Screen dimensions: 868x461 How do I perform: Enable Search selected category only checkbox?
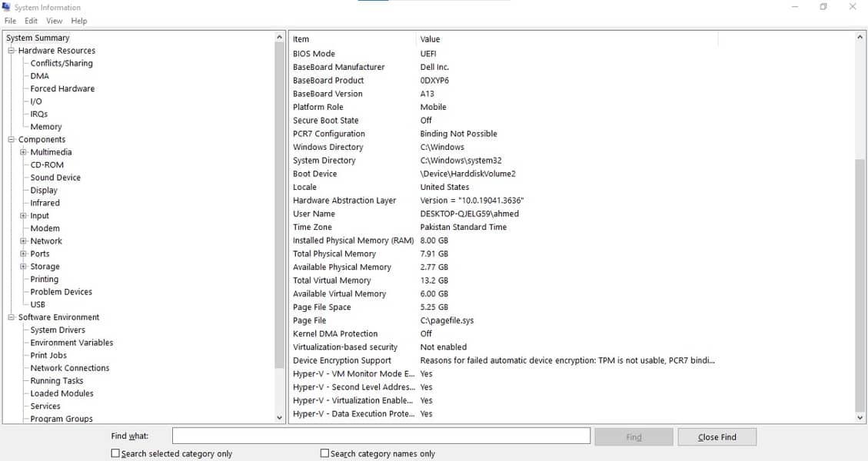116,453
